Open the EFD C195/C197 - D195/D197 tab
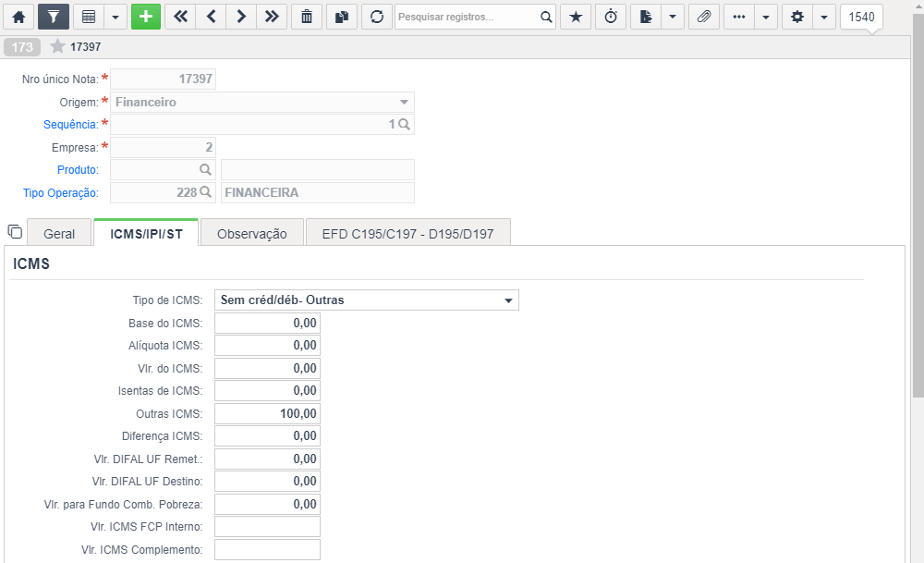The height and width of the screenshot is (563, 924). (x=407, y=234)
